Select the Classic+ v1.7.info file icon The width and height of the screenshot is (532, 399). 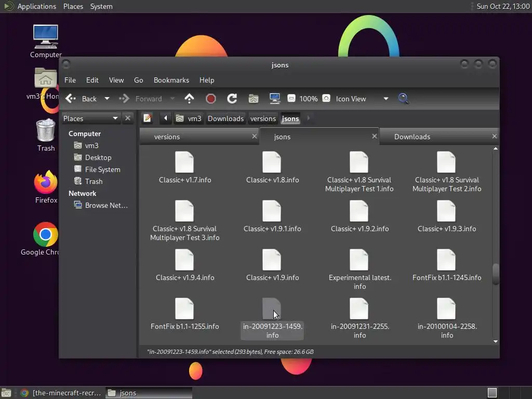click(x=184, y=162)
